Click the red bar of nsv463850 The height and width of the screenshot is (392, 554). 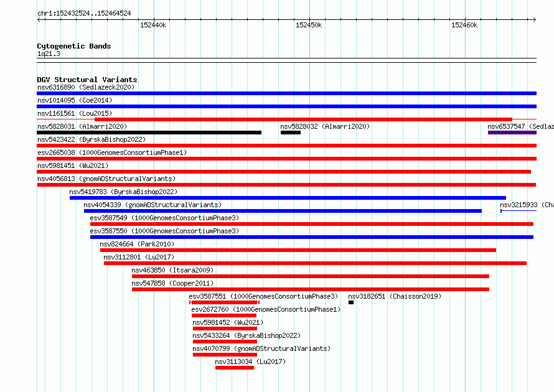click(311, 276)
